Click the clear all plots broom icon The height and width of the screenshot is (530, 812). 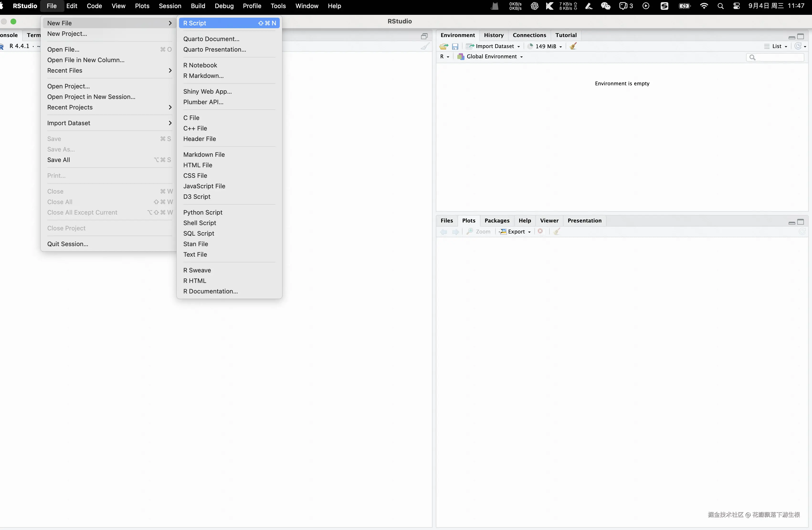pos(557,232)
